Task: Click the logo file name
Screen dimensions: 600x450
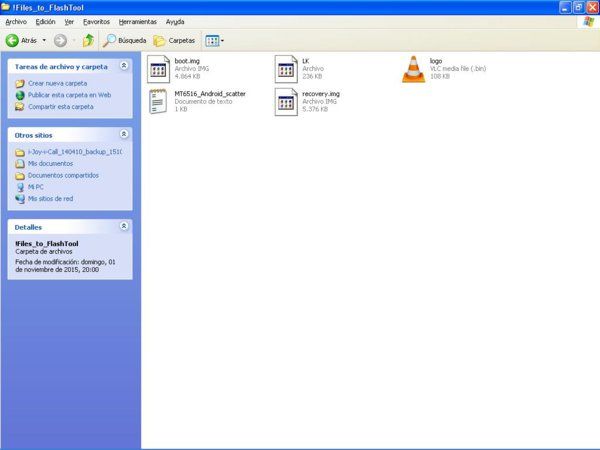Action: [436, 61]
